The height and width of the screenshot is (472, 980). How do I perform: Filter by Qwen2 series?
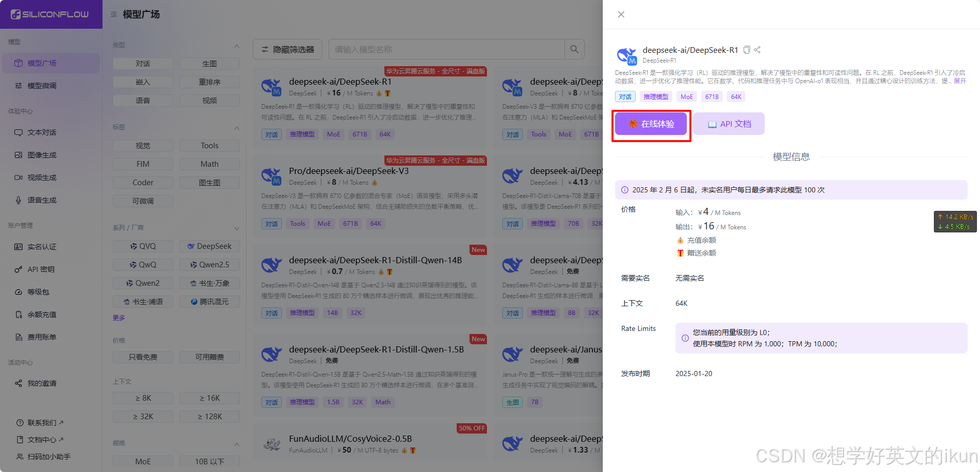(143, 283)
